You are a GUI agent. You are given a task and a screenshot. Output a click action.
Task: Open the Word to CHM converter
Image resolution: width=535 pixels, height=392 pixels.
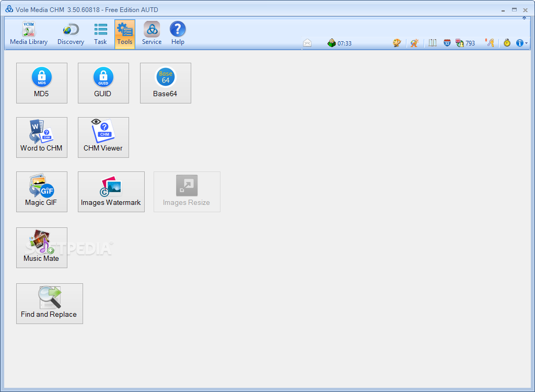coord(42,137)
